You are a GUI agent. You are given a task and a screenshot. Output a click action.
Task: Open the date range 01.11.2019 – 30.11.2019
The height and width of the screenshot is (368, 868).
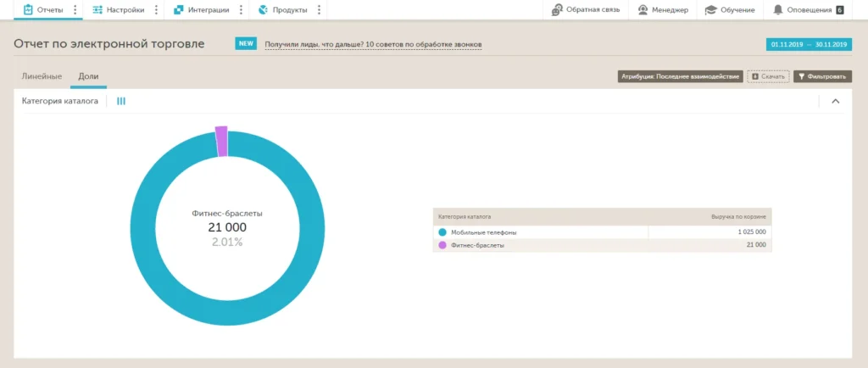coord(809,44)
